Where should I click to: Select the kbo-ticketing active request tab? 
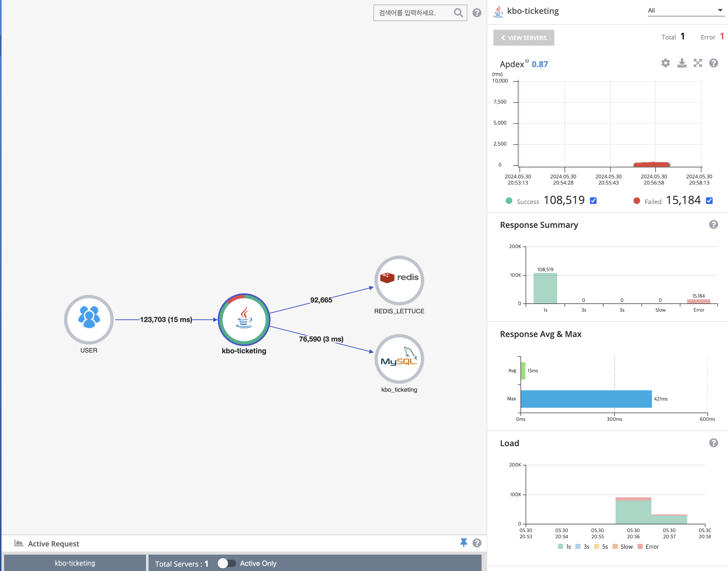tap(75, 563)
